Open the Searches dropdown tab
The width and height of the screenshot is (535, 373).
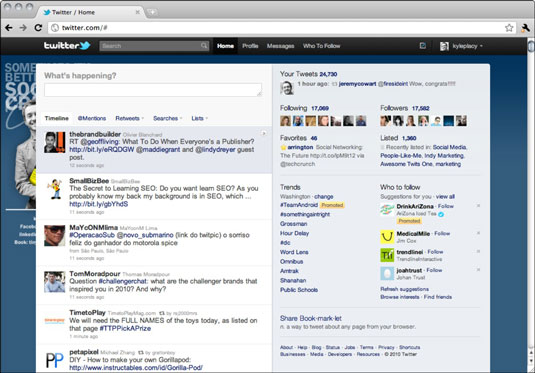[168, 118]
